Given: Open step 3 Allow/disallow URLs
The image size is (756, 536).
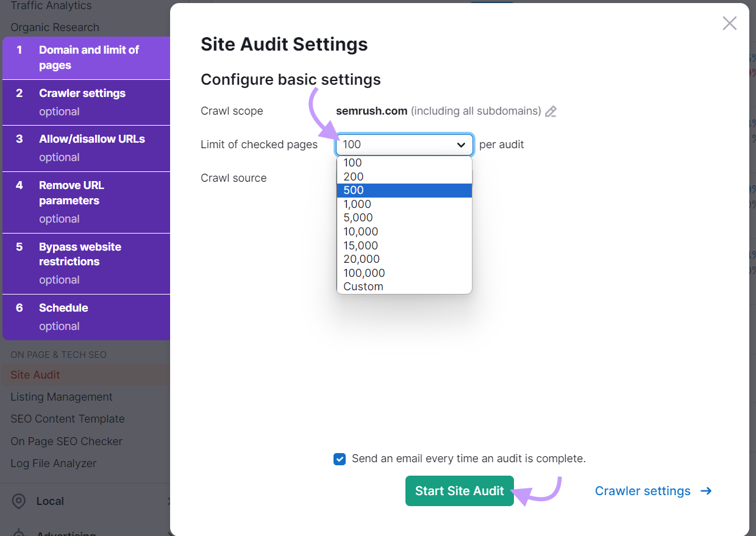Looking at the screenshot, I should pyautogui.click(x=86, y=148).
